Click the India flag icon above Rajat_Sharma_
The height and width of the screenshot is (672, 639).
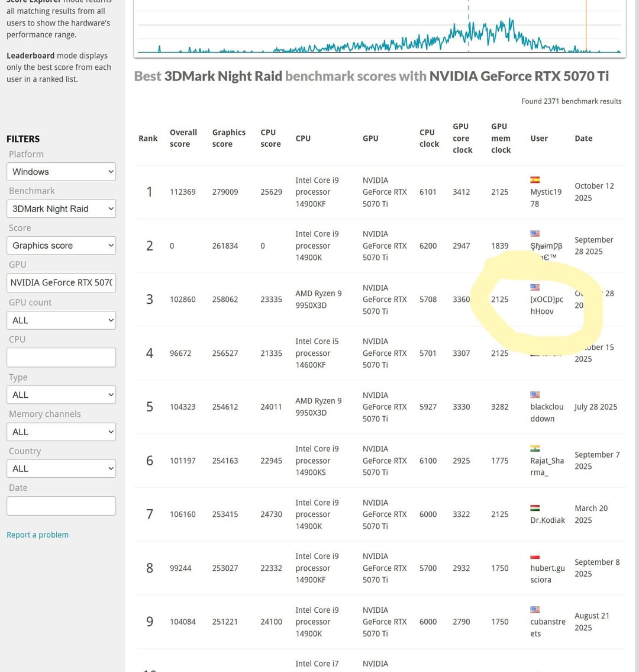534,448
